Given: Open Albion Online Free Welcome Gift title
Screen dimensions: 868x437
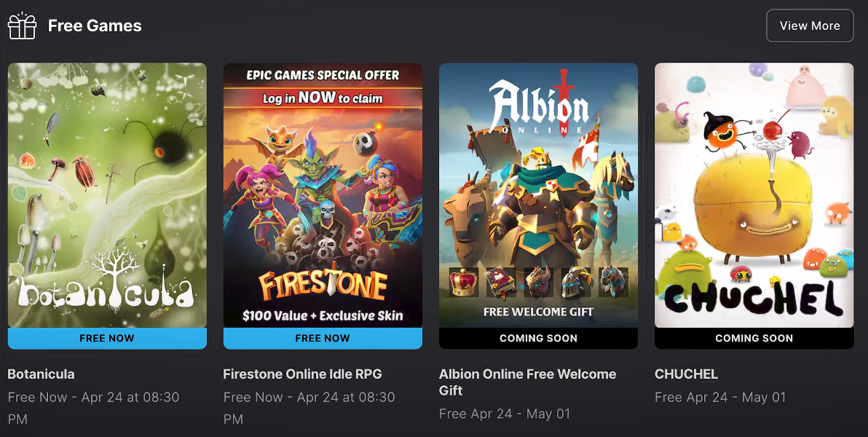Looking at the screenshot, I should [527, 382].
